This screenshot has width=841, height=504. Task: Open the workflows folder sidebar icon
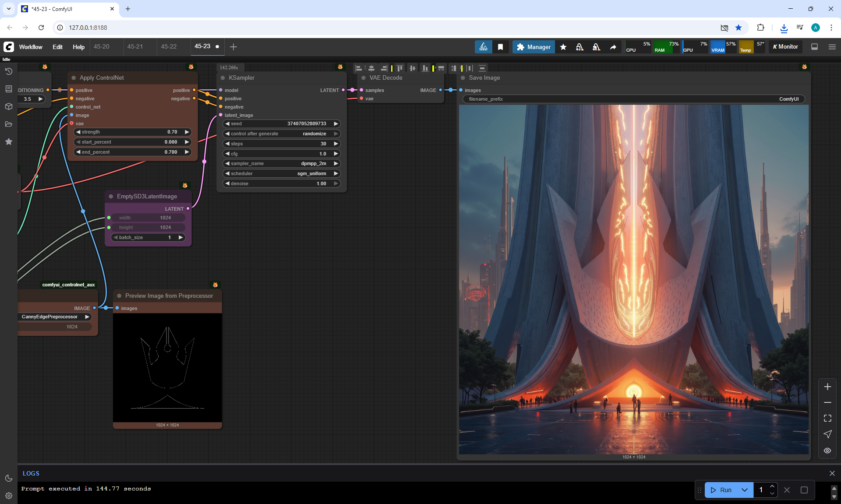(8, 124)
